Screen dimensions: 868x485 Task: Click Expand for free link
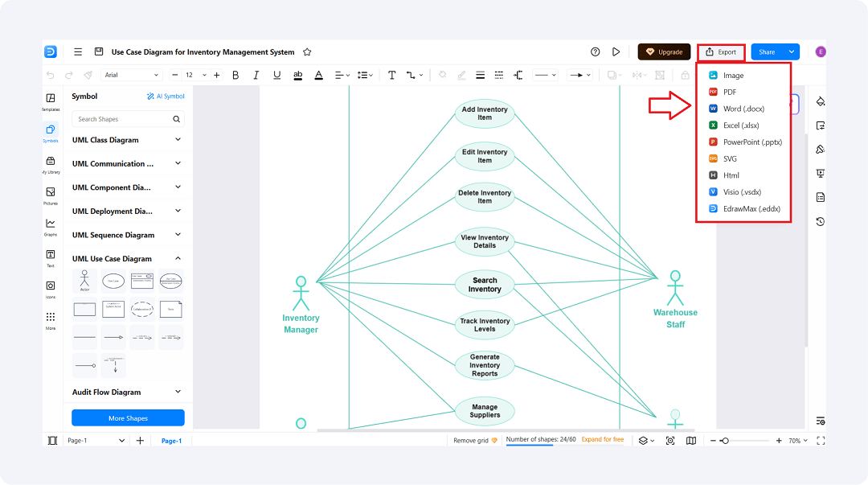(602, 439)
